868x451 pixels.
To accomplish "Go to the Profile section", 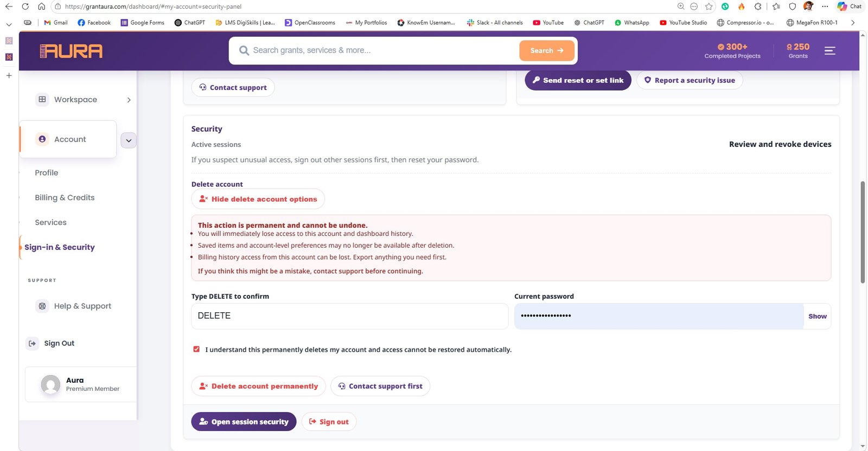I will point(47,173).
